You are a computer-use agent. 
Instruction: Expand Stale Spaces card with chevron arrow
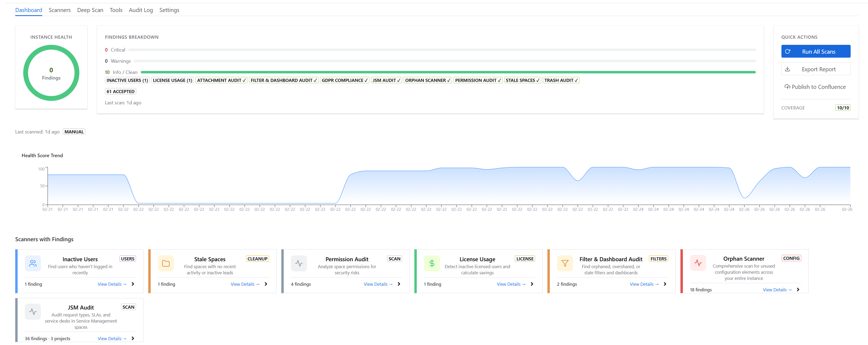click(266, 284)
